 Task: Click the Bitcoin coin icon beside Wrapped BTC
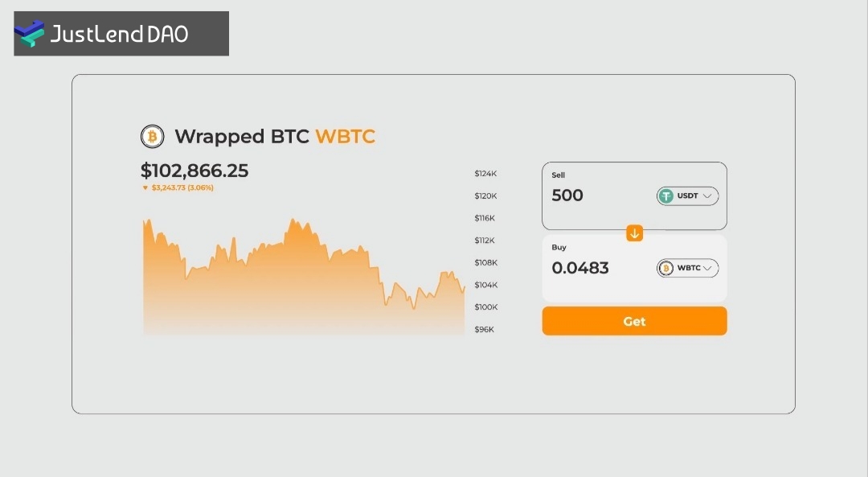tap(152, 137)
